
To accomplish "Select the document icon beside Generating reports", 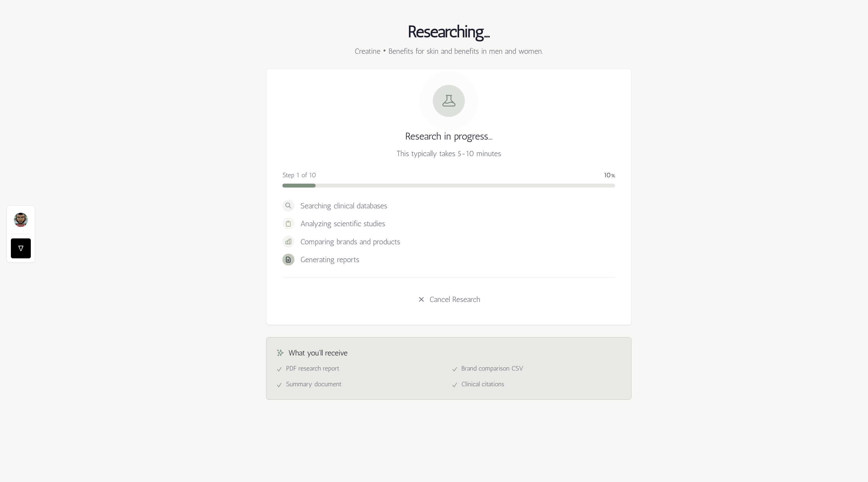I will click(x=288, y=259).
